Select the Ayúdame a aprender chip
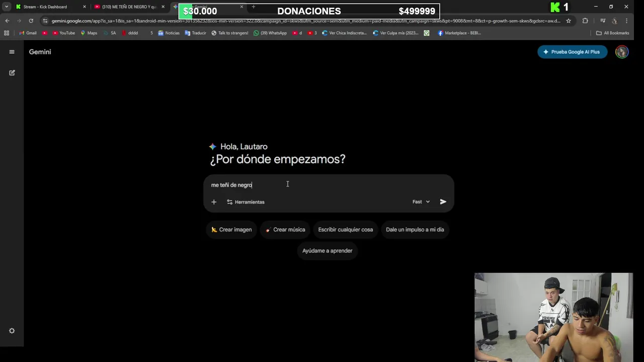Screen dimensions: 644x362 [328, 250]
